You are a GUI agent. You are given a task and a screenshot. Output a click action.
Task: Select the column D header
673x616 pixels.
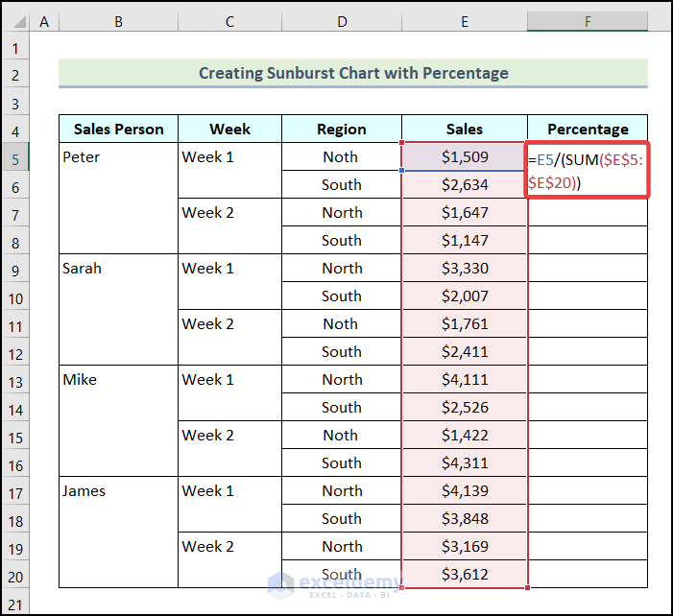click(x=342, y=20)
